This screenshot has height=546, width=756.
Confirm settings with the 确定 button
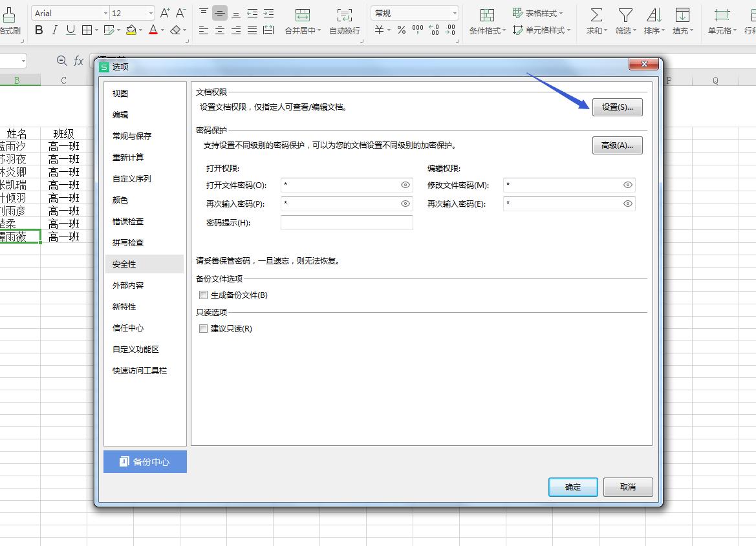click(572, 487)
